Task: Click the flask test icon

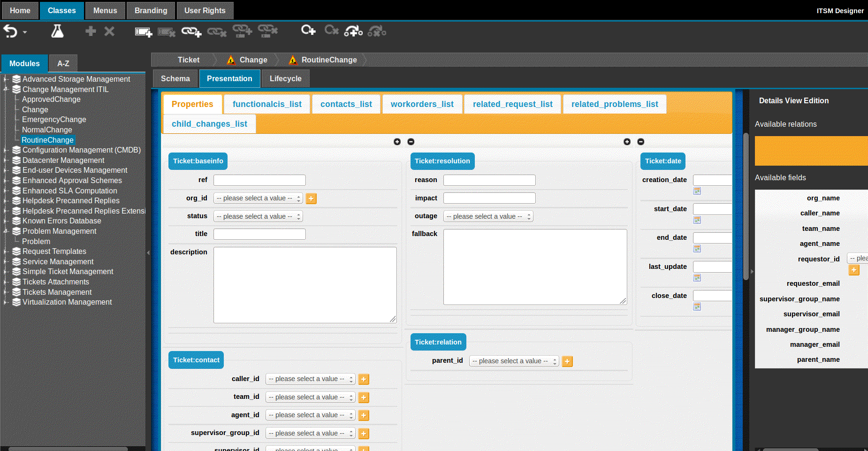Action: tap(57, 31)
